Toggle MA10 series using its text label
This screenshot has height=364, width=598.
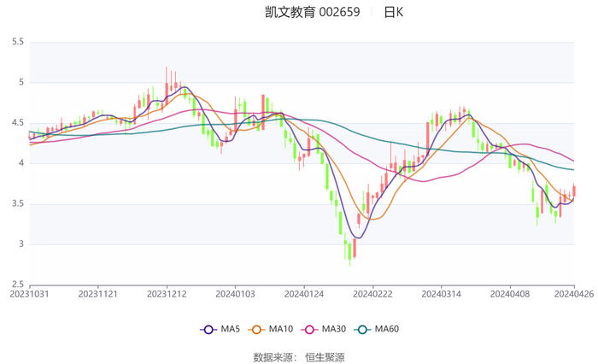[x=281, y=329]
